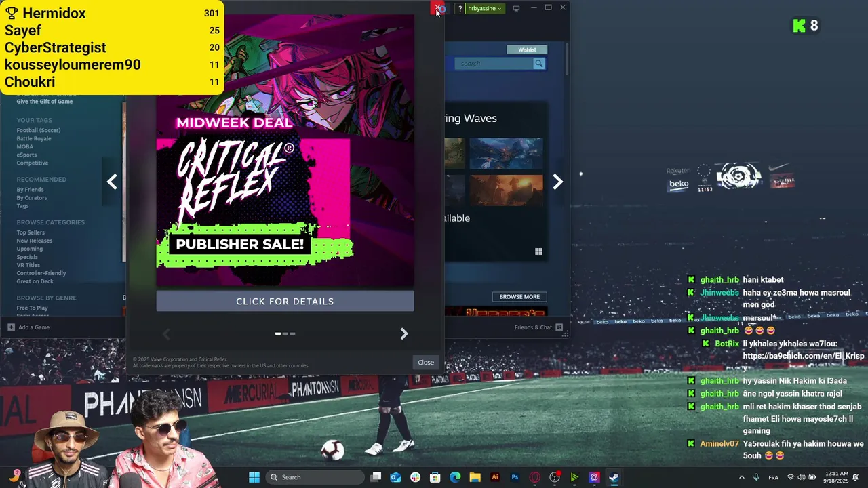The image size is (868, 488).
Task: Open recommendations By Friends
Action: pos(30,190)
